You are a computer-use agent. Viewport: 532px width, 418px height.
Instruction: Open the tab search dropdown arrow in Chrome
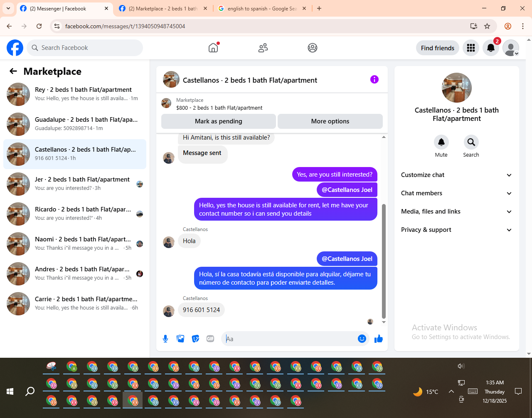click(8, 8)
